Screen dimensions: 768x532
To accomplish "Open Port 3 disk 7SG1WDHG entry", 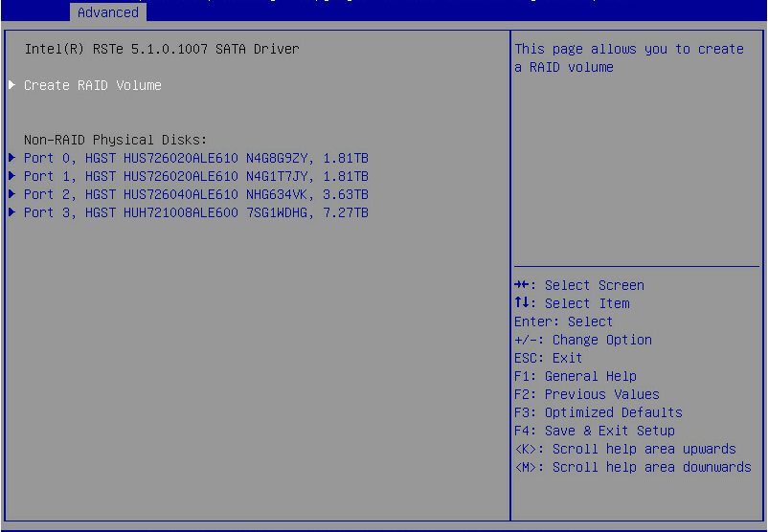I will (x=196, y=212).
